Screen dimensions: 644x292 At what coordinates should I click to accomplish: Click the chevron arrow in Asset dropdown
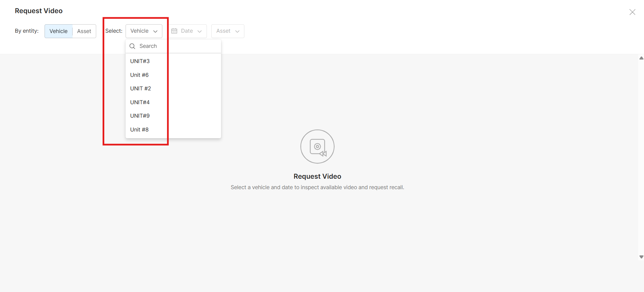(237, 31)
